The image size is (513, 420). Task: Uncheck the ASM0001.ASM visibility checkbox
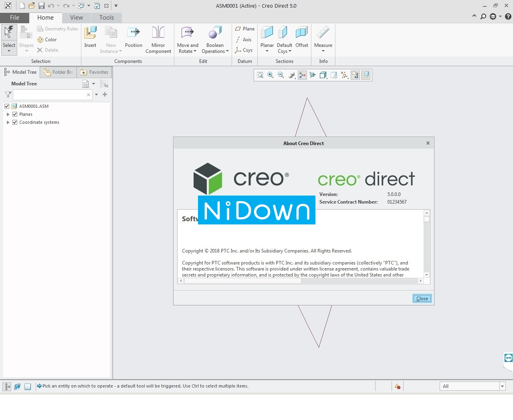pyautogui.click(x=7, y=106)
